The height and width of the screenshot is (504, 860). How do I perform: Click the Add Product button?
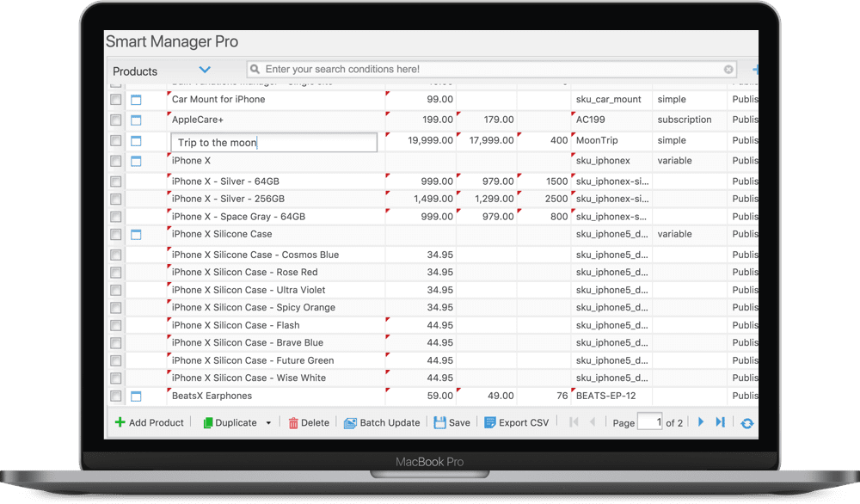(x=149, y=422)
